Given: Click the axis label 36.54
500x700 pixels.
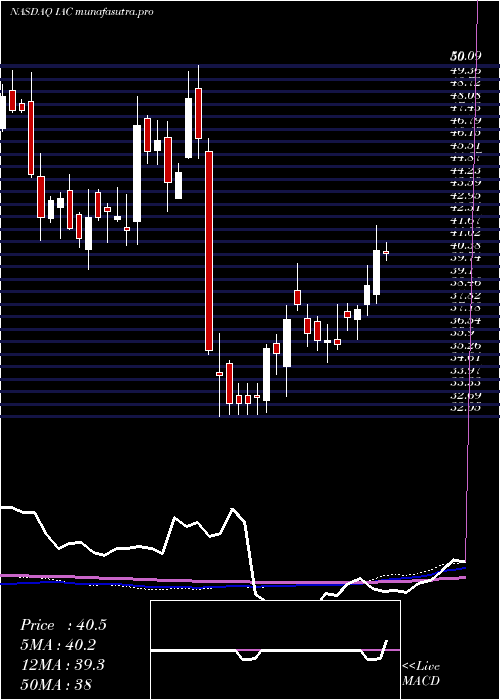Looking at the screenshot, I should point(465,320).
